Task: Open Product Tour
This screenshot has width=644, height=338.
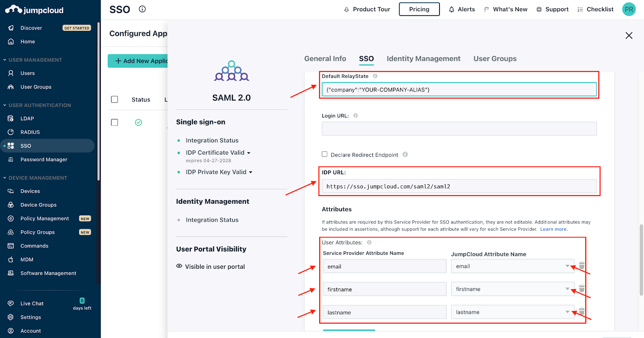Action: coord(367,9)
